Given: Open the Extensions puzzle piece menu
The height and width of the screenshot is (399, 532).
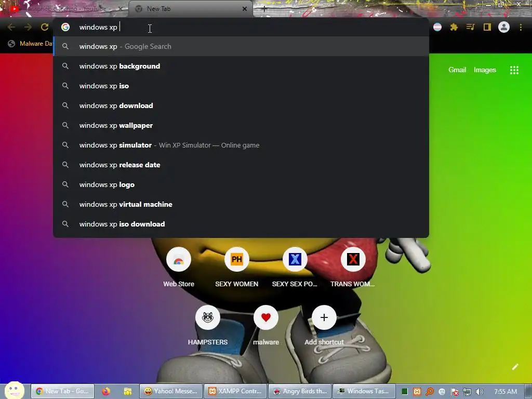Looking at the screenshot, I should click(454, 27).
